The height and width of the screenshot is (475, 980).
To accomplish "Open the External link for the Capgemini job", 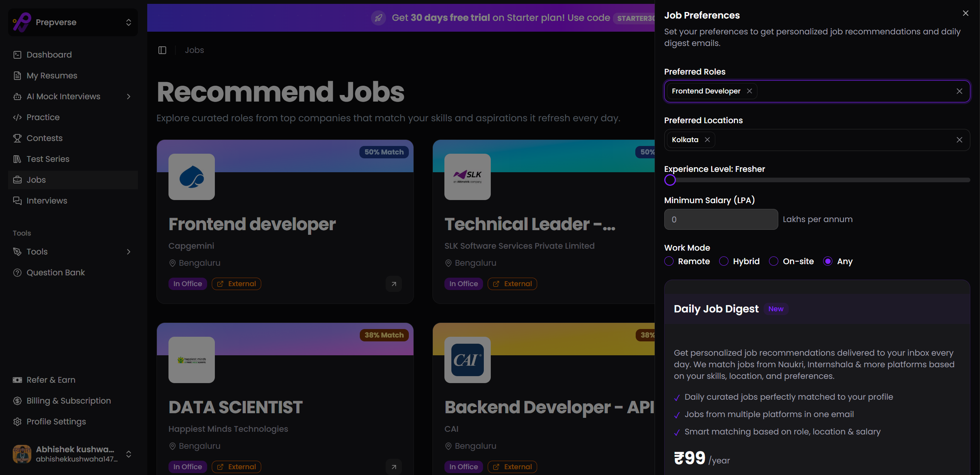I will click(236, 283).
